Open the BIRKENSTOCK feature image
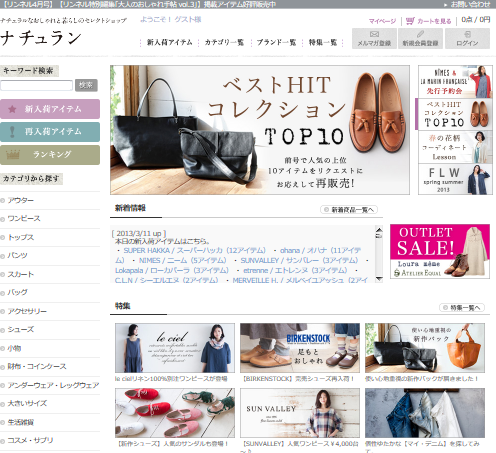This screenshot has height=453, width=496. click(300, 348)
